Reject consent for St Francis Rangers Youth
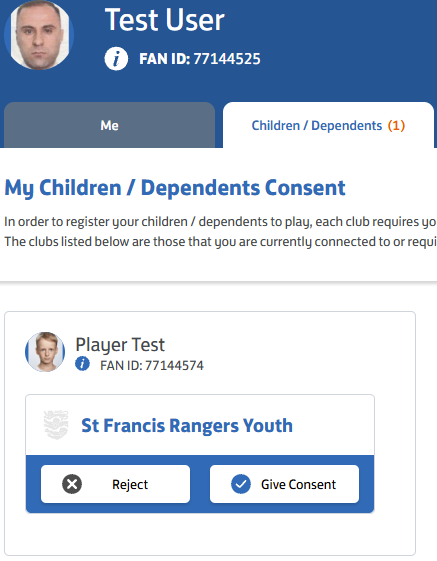 point(115,484)
